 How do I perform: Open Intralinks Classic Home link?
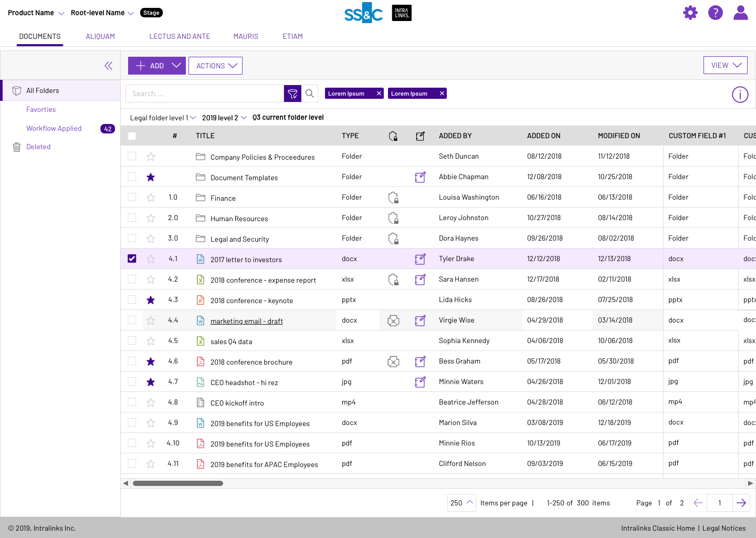(x=658, y=528)
